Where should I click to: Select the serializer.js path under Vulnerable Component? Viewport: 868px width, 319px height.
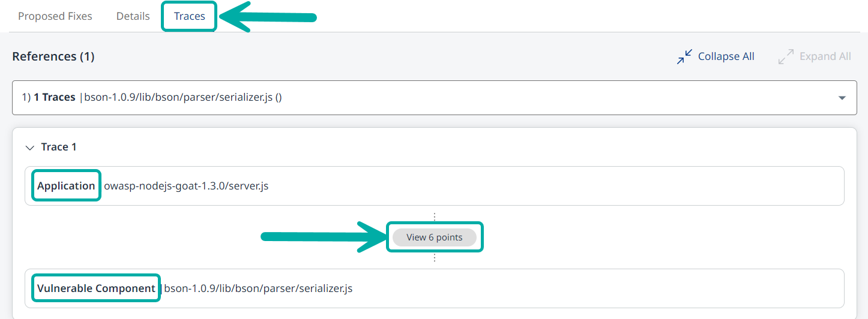coord(258,288)
